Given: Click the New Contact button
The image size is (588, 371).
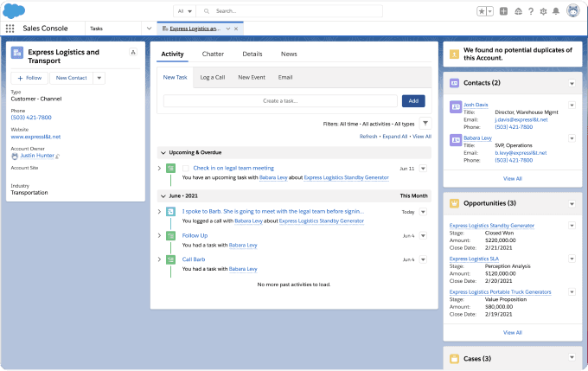Looking at the screenshot, I should pos(71,78).
